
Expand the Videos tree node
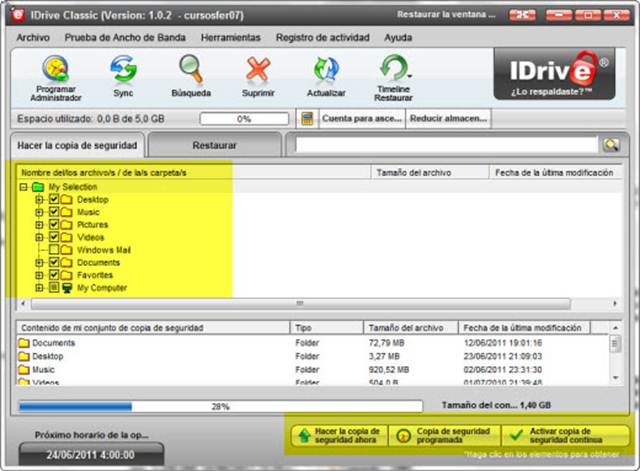coord(39,237)
